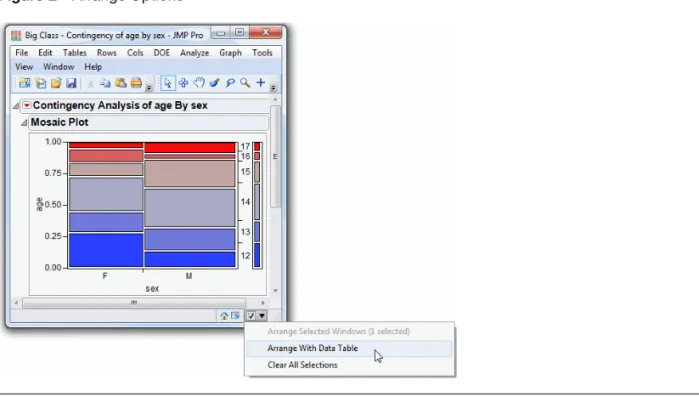Viewport: 699px width, 397px height.
Task: Open the Tables menu
Action: tap(74, 53)
